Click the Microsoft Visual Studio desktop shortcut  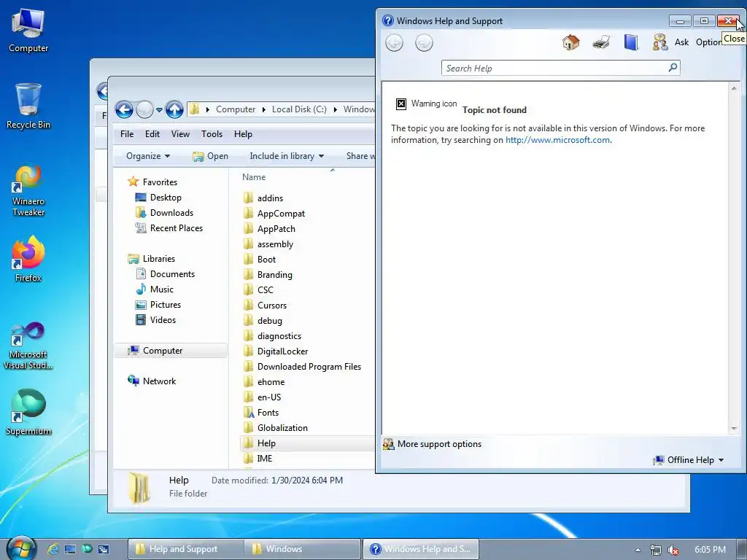coord(28,346)
